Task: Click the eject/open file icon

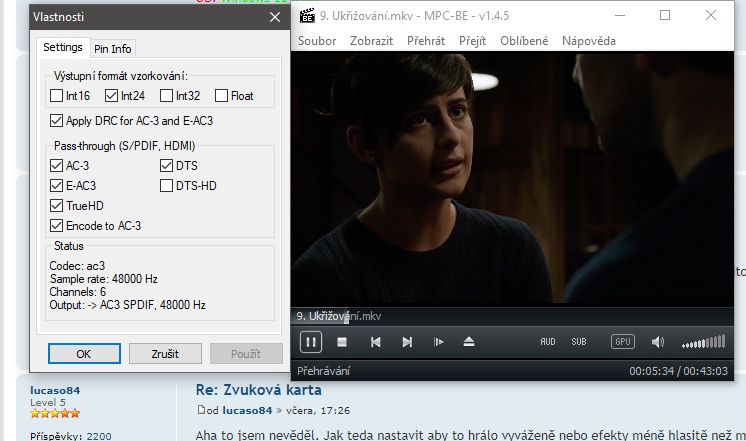Action: (469, 342)
